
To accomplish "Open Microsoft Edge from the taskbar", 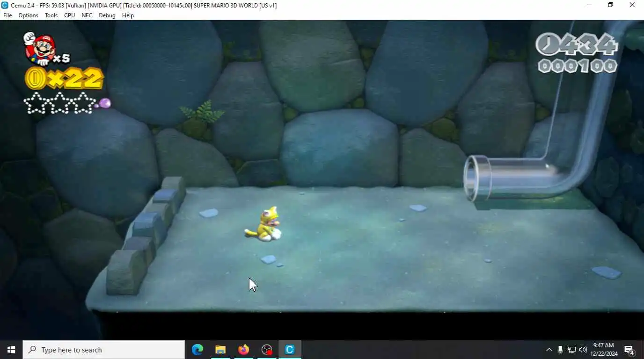I will [198, 350].
